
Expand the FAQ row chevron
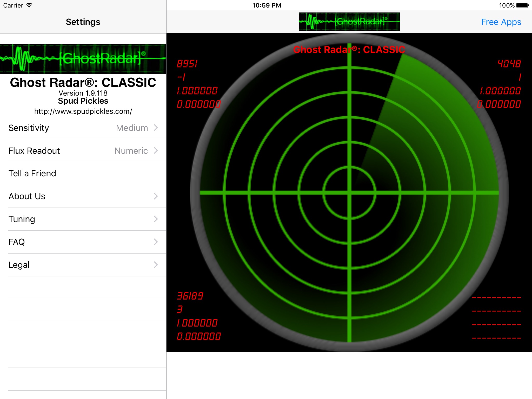pyautogui.click(x=156, y=242)
